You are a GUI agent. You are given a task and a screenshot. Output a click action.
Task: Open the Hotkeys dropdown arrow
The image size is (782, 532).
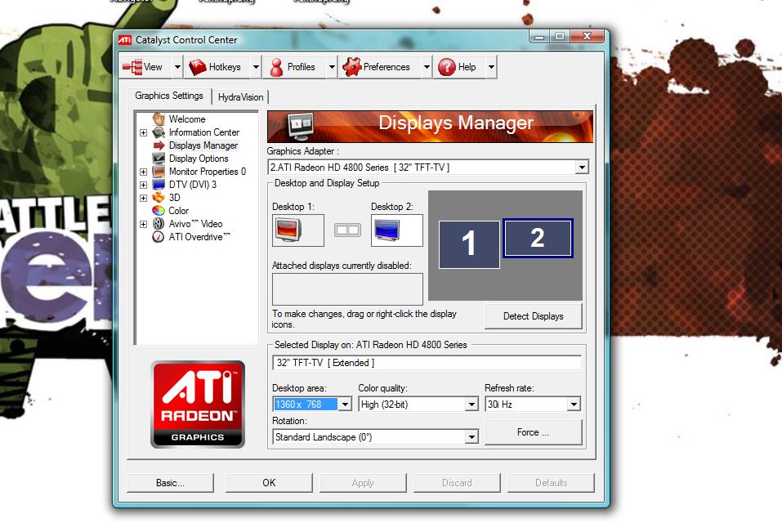click(x=256, y=67)
